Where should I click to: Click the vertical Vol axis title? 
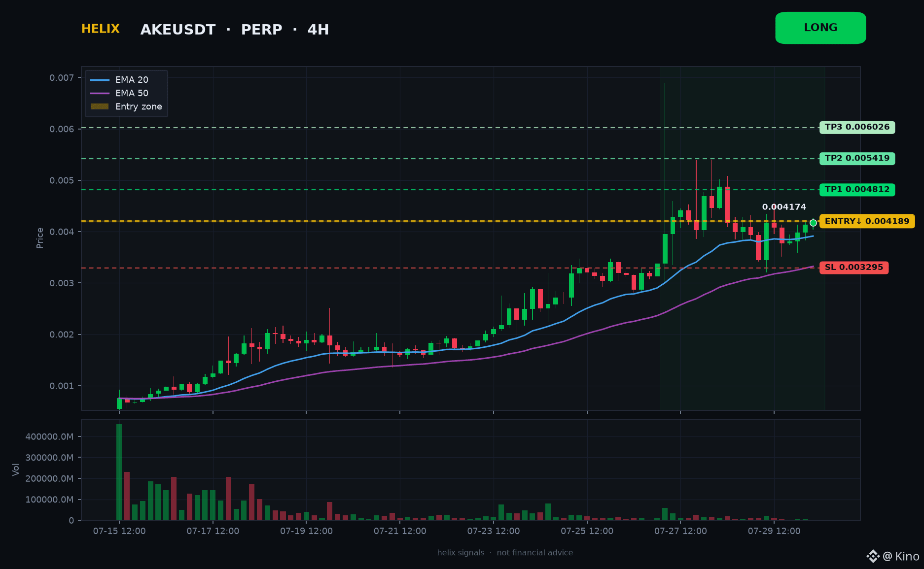tap(16, 469)
